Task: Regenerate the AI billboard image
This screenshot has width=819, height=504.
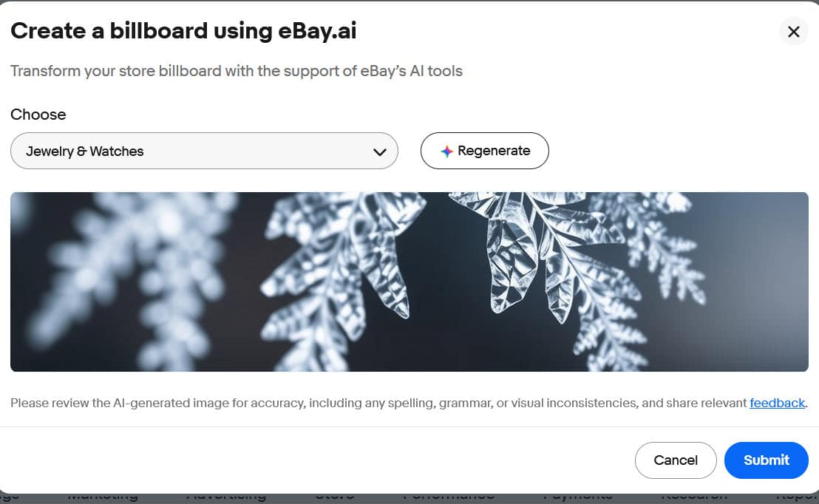Action: 485,151
